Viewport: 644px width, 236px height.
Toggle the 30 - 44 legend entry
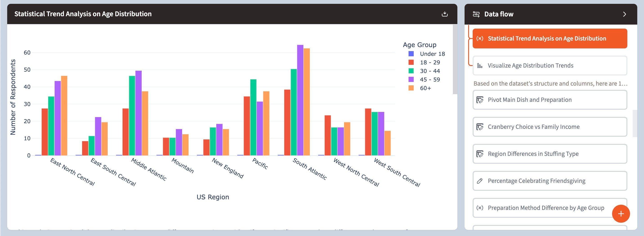pos(424,71)
